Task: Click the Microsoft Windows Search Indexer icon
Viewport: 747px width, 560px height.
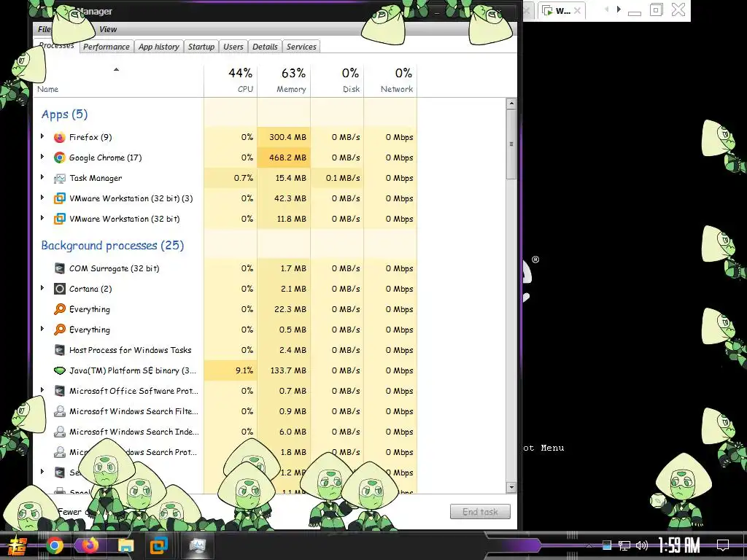Action: [x=60, y=432]
